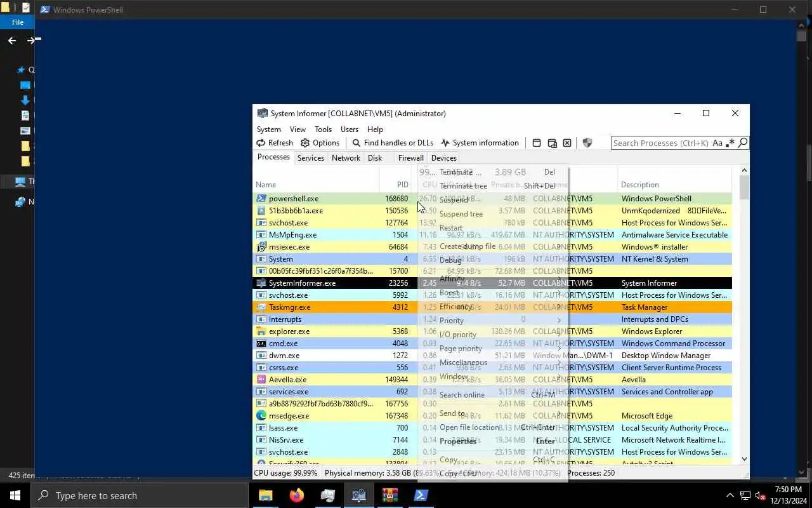Viewport: 812px width, 508px height.
Task: Toggle case-sensitive search (Aa)
Action: coord(717,143)
